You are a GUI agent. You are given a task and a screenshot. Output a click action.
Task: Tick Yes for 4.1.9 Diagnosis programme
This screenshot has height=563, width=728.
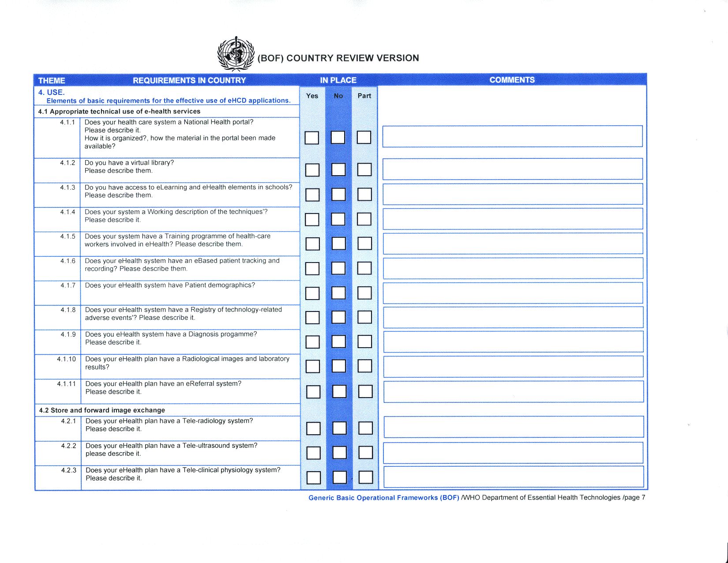(312, 342)
